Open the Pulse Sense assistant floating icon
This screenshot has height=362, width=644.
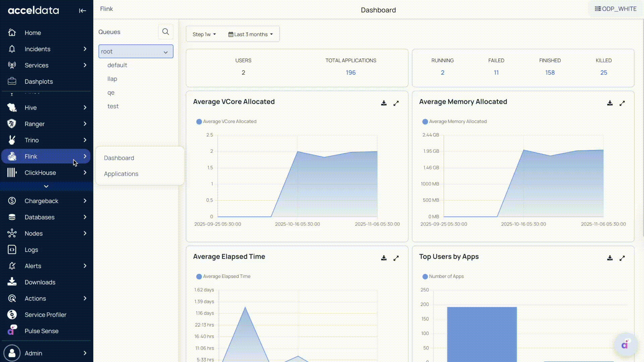click(x=625, y=345)
